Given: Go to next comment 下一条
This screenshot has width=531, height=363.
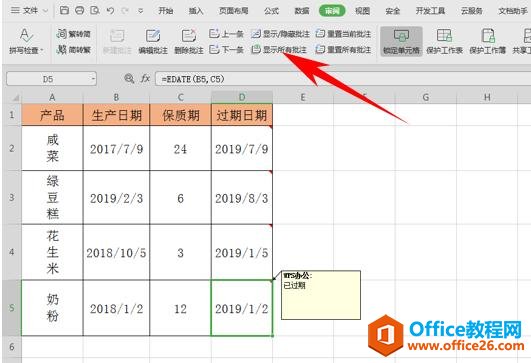Looking at the screenshot, I should [x=226, y=50].
